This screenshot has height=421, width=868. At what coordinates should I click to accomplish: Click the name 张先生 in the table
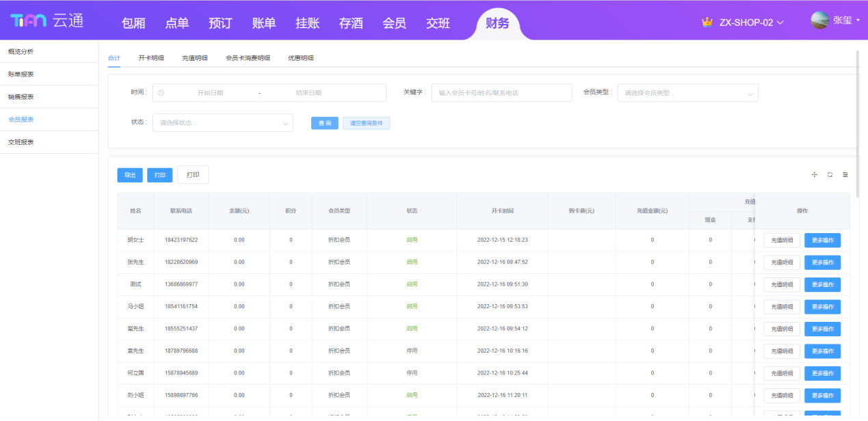(135, 262)
